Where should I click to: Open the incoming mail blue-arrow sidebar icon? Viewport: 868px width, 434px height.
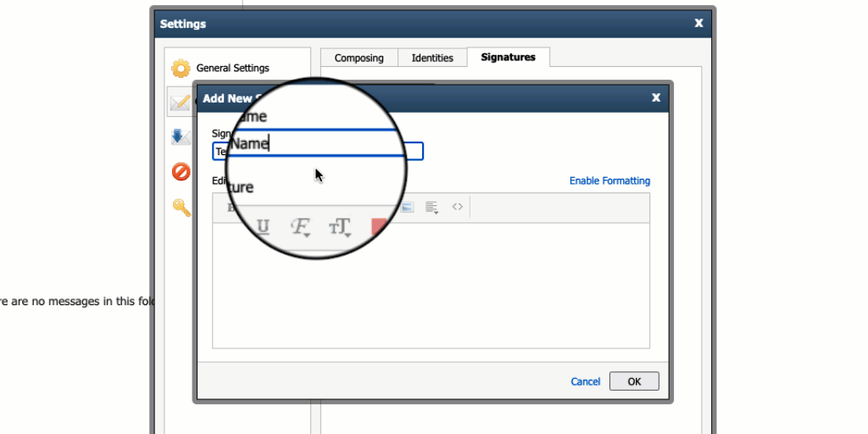181,136
